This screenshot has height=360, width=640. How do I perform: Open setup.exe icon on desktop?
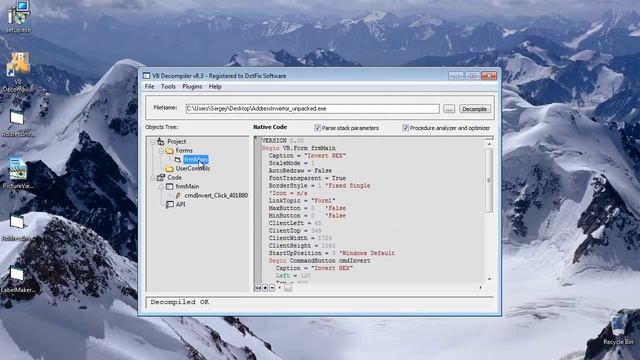(18, 15)
